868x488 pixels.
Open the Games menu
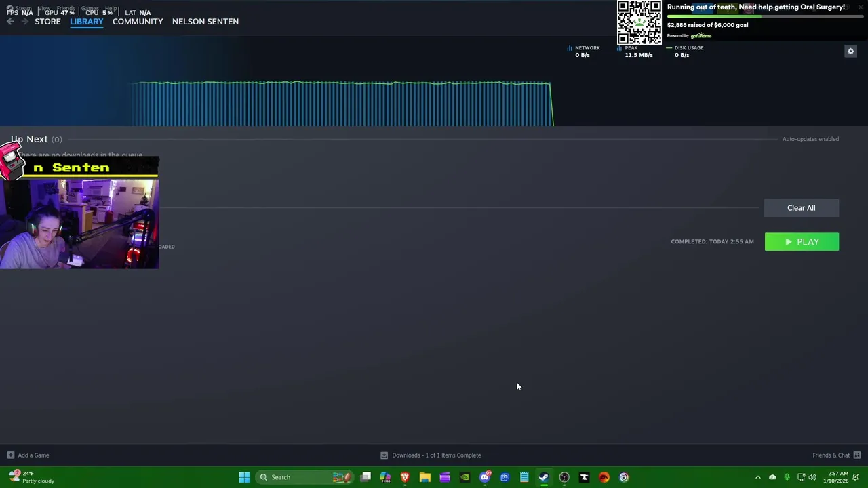point(90,8)
